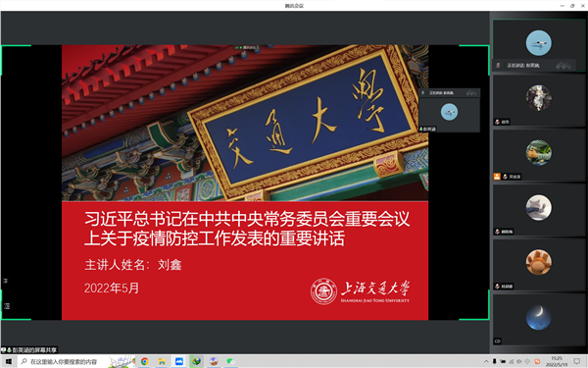
Task: Open the network signal tray icon
Action: [512, 361]
